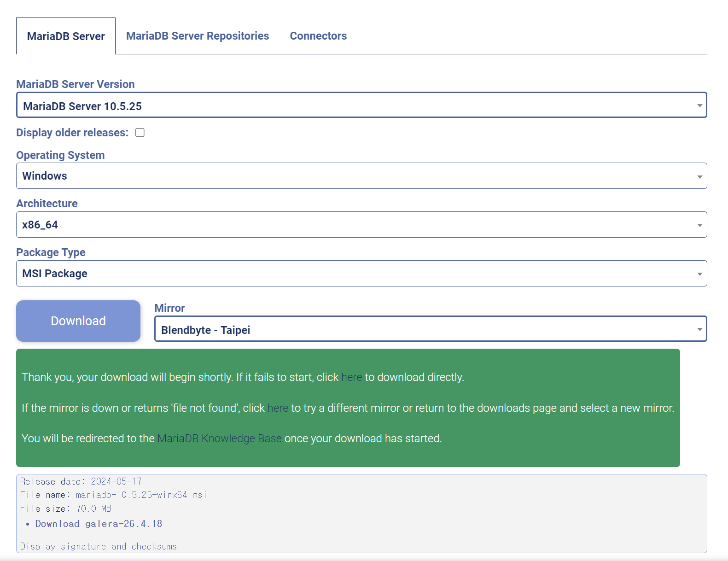Click the MariaDB Server Version label

click(76, 84)
